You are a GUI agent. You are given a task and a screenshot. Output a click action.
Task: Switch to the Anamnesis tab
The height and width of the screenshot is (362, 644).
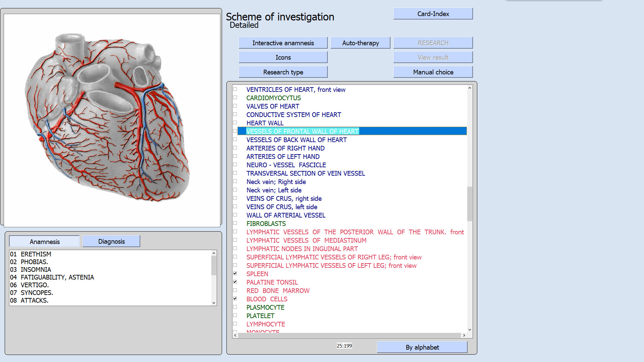(x=44, y=241)
